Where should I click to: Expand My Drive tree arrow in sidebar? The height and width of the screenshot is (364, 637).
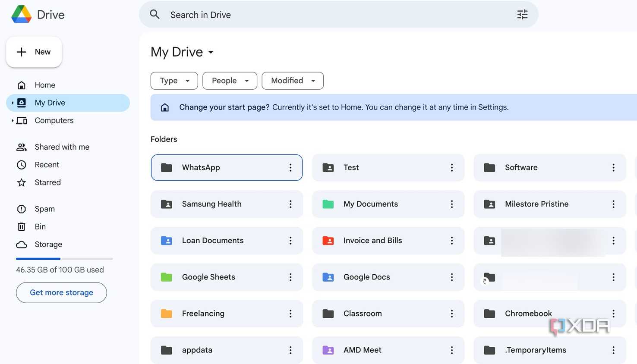tap(12, 103)
